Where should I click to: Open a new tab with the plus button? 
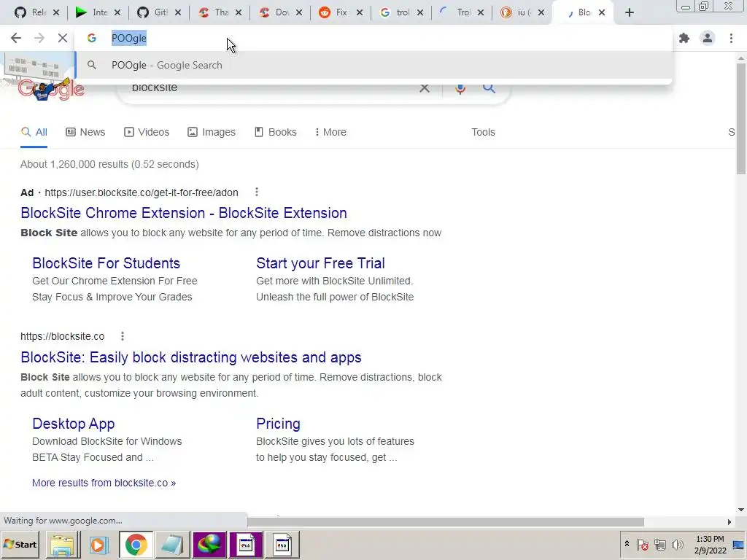tap(630, 13)
